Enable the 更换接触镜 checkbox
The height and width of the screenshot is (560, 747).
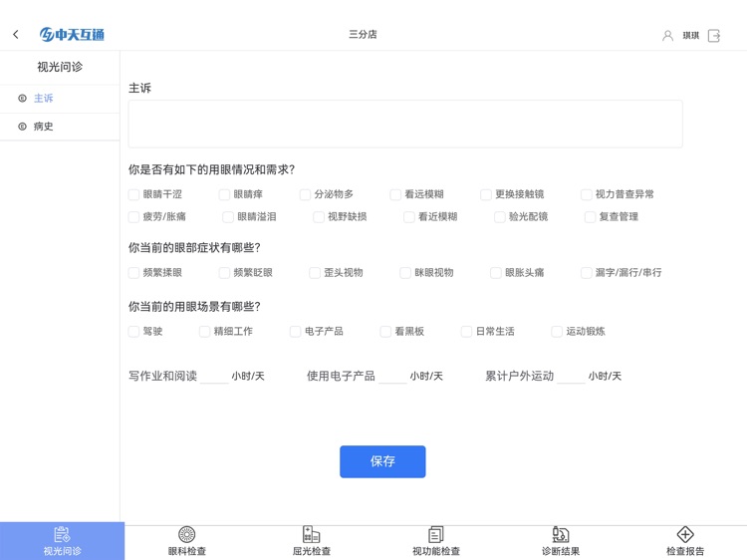486,194
